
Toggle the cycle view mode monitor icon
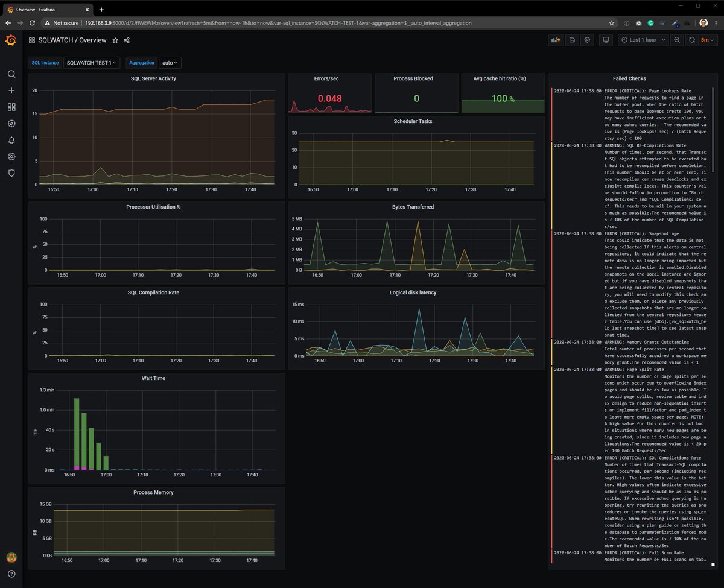[605, 40]
